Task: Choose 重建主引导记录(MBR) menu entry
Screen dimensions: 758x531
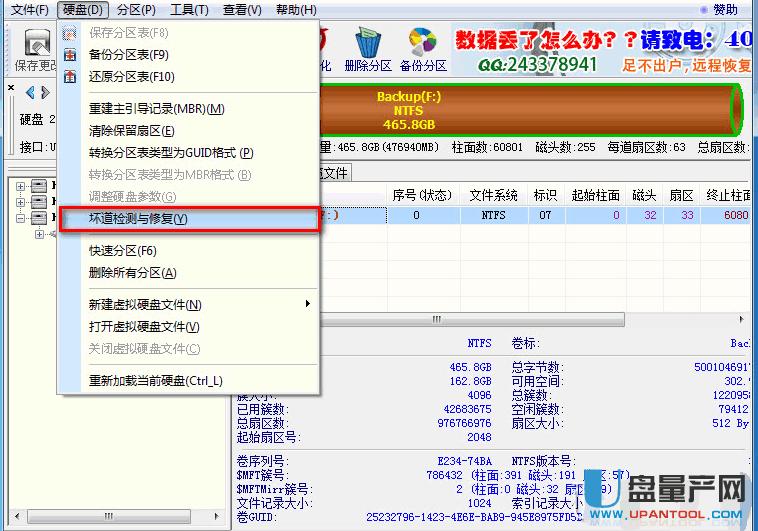Action: tap(156, 108)
